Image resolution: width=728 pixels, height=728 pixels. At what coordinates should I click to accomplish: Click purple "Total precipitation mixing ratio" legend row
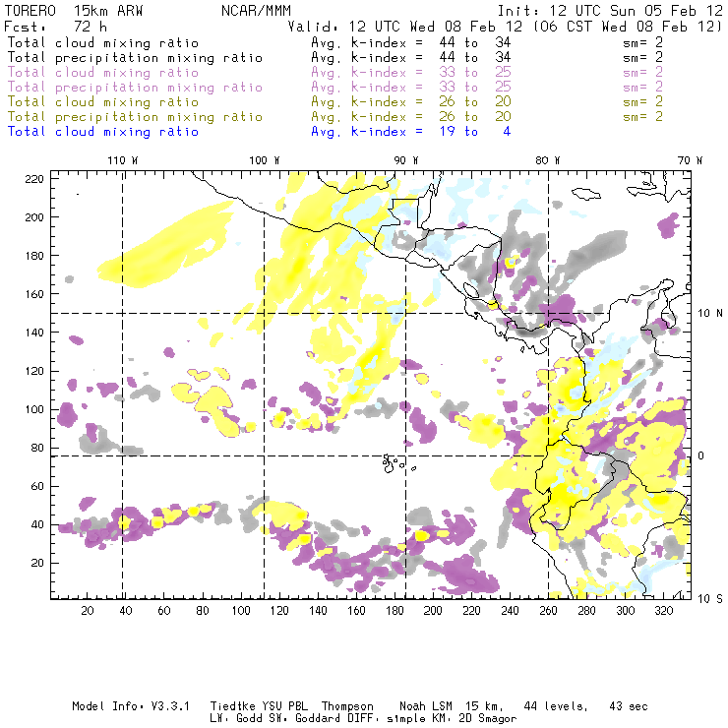pos(135,88)
